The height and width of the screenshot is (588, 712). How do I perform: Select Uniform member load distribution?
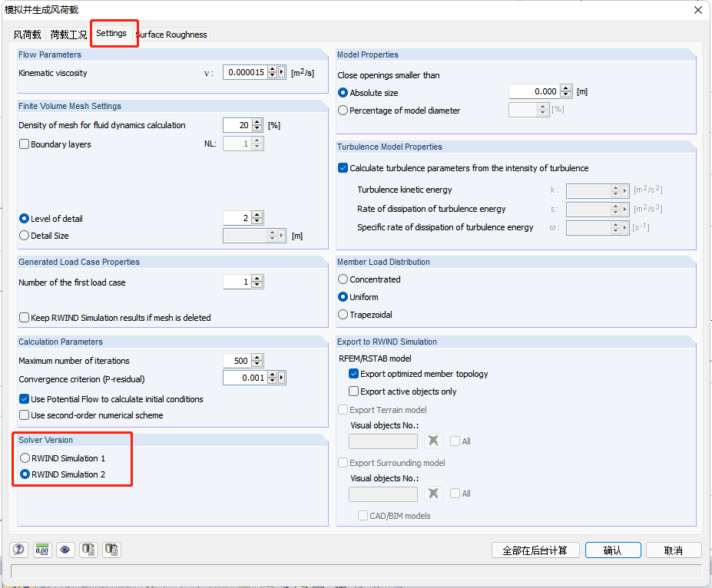tap(343, 297)
